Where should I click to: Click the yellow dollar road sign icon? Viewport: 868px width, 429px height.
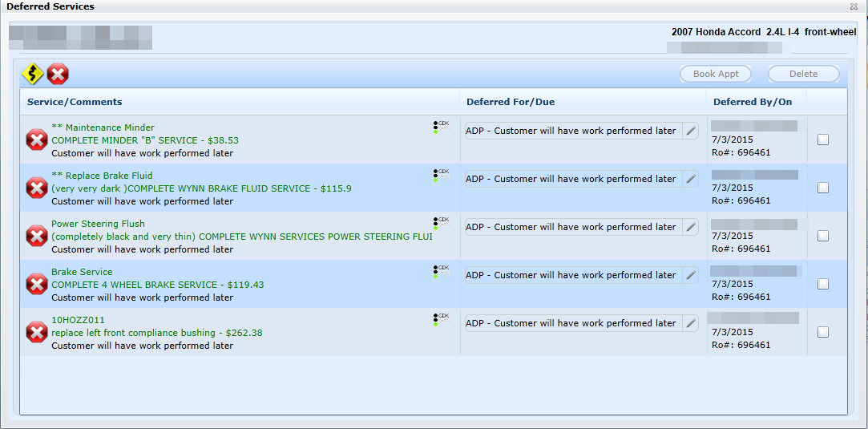[32, 75]
